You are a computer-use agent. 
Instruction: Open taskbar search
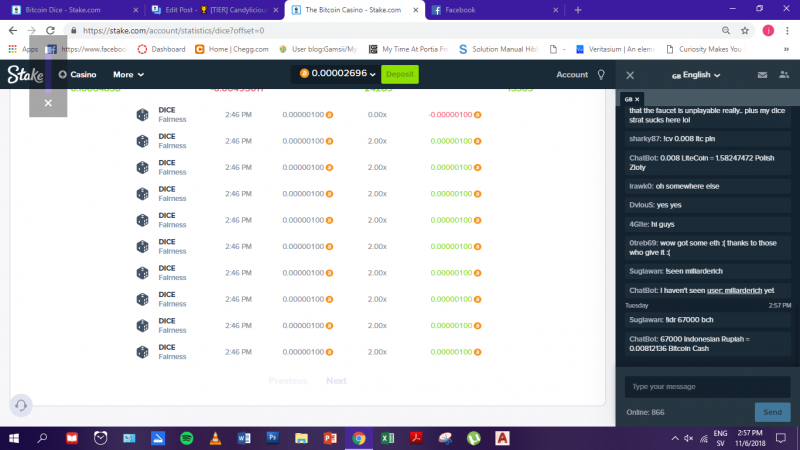coord(42,438)
